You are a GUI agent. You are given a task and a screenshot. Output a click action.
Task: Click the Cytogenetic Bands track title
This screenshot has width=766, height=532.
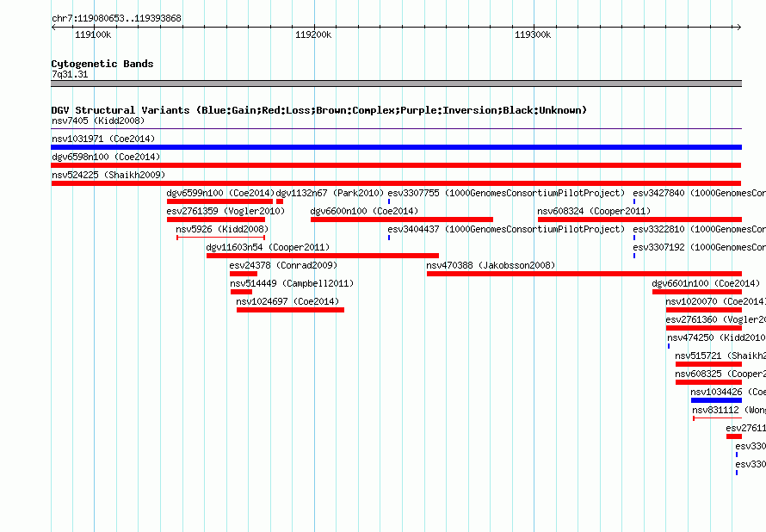102,64
